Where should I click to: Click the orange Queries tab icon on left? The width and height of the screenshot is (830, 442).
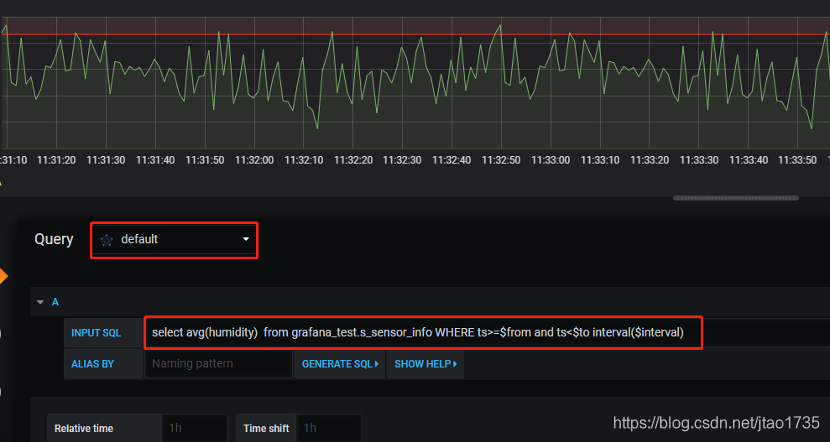pyautogui.click(x=4, y=276)
